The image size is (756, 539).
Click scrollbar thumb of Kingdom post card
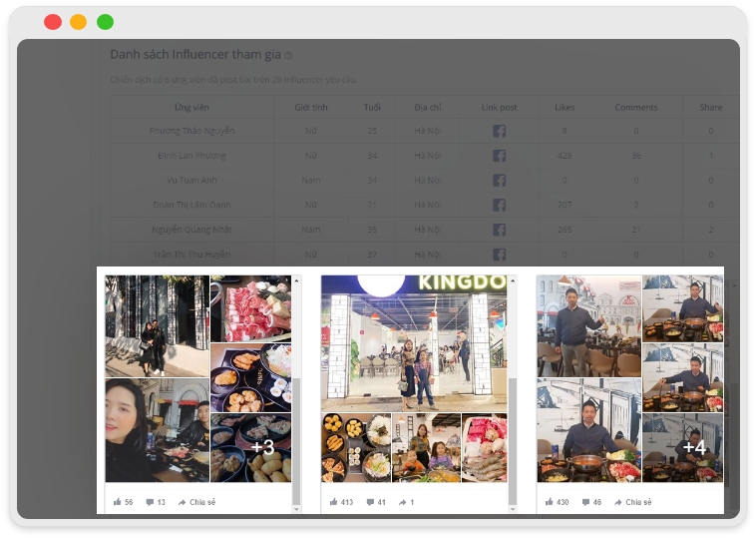513,441
